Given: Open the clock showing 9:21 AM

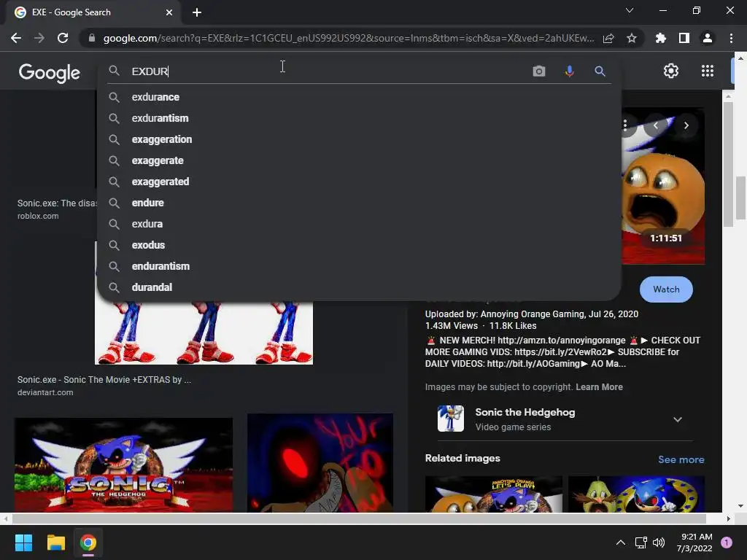Looking at the screenshot, I should pos(696,542).
